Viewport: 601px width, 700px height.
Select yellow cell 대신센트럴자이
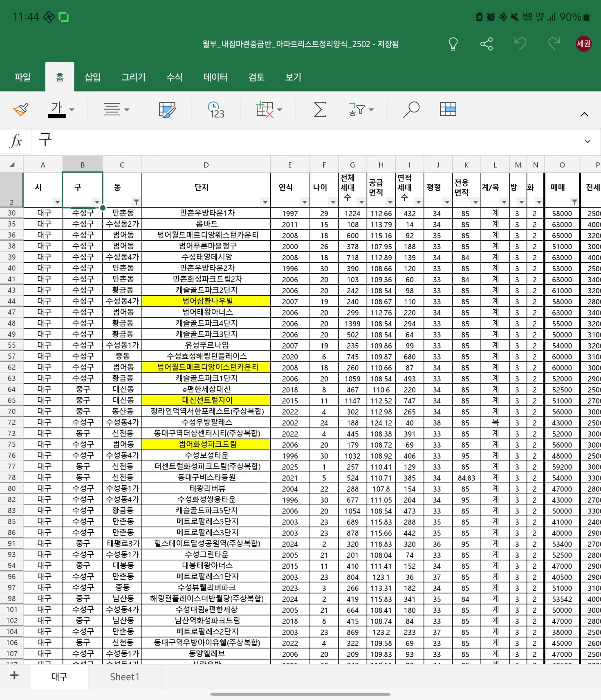coord(206,401)
